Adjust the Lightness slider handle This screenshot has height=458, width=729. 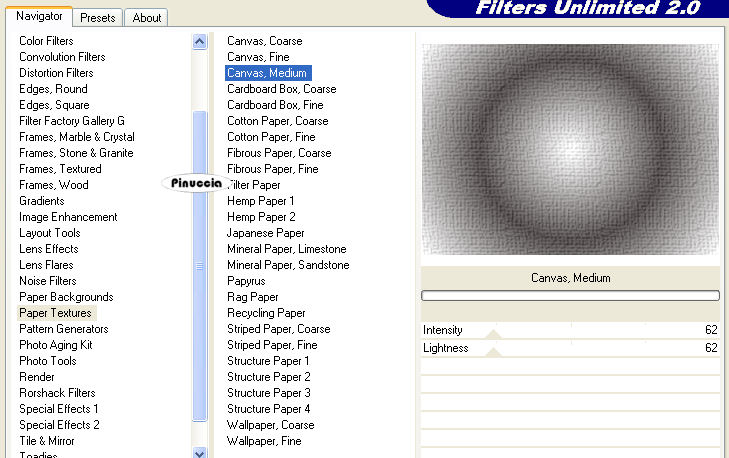point(493,352)
